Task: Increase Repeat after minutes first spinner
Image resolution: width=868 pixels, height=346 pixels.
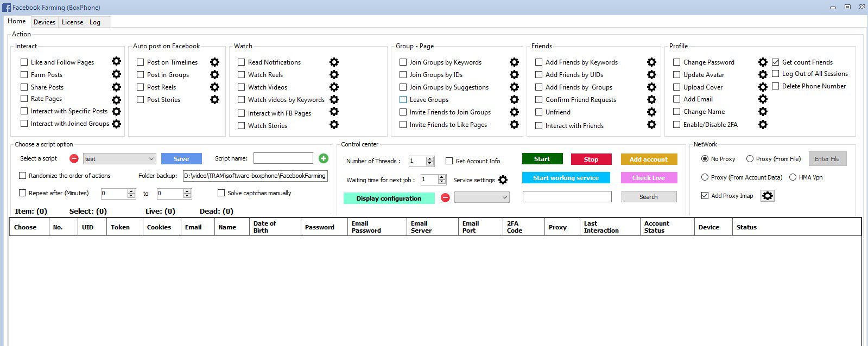Action: (x=131, y=191)
